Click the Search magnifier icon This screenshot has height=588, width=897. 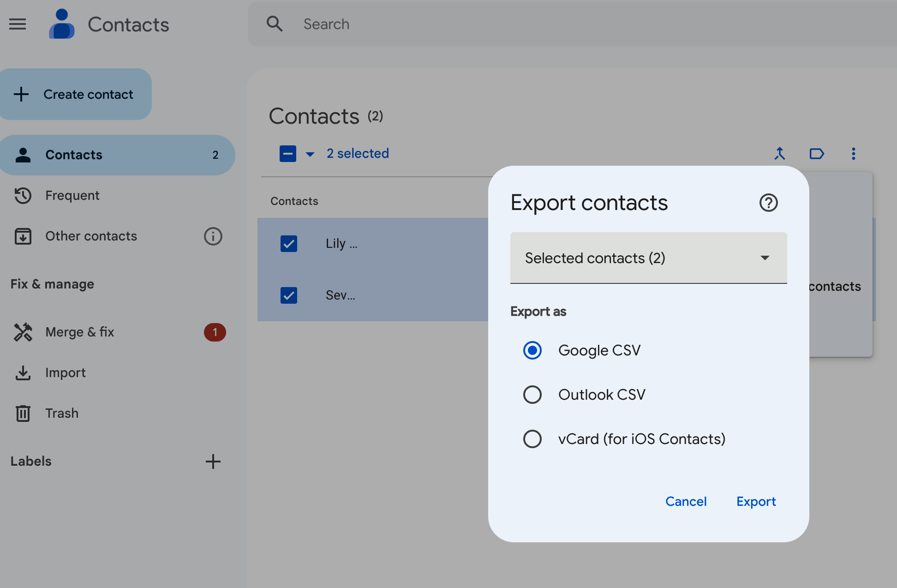tap(275, 24)
